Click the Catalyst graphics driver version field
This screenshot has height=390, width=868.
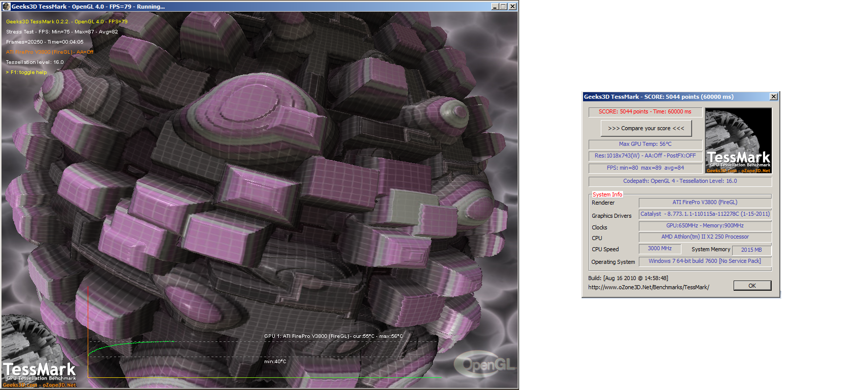pos(705,214)
